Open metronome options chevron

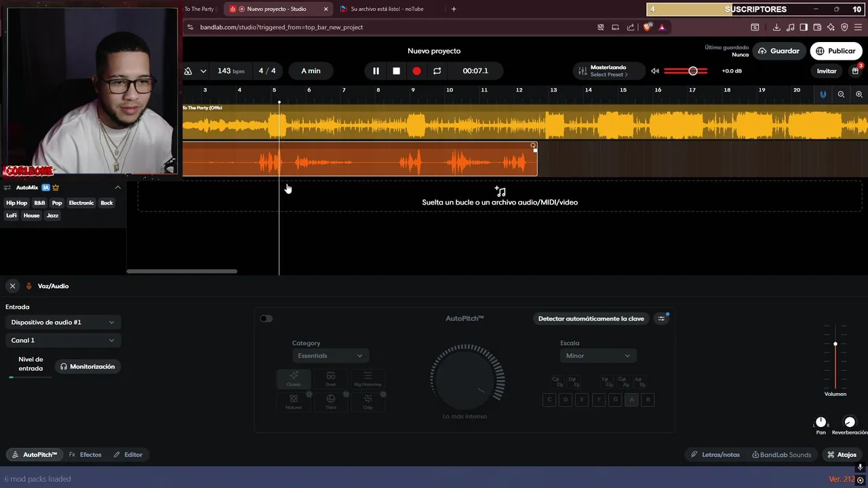pyautogui.click(x=203, y=70)
